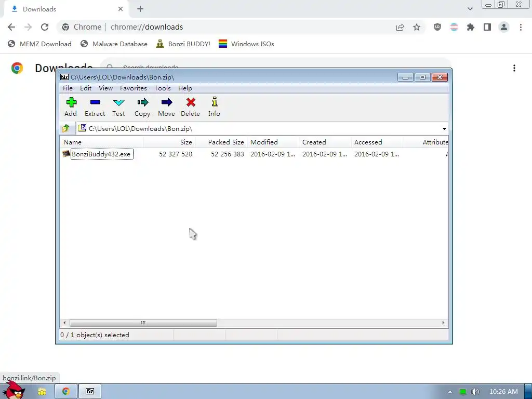Open the Bonzi BUDDY! bookmark

(x=183, y=44)
